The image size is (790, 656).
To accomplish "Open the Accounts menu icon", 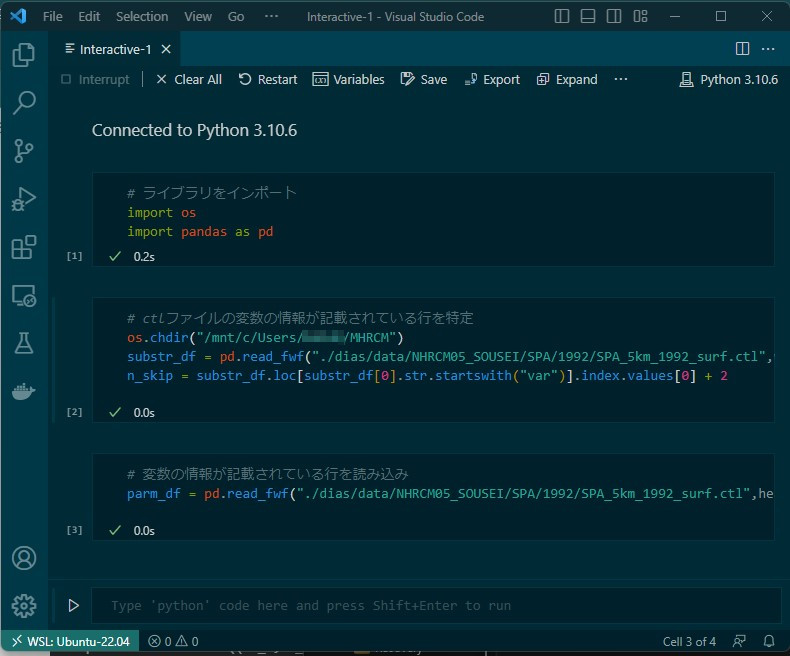I will (24, 558).
